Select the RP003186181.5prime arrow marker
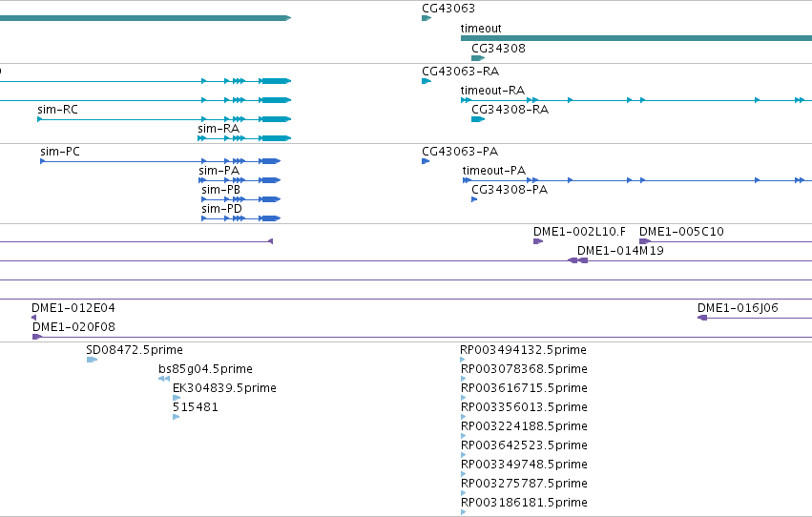 click(463, 512)
